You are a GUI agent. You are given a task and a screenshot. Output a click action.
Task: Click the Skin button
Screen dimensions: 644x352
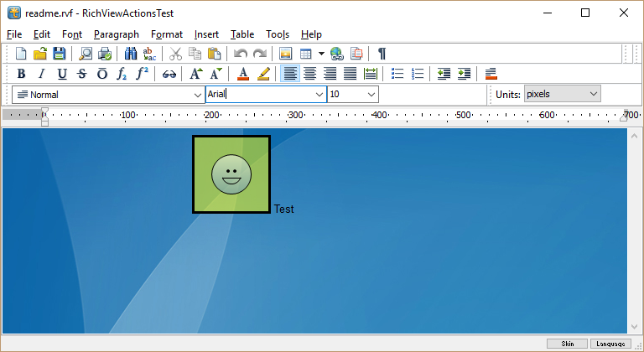(567, 344)
